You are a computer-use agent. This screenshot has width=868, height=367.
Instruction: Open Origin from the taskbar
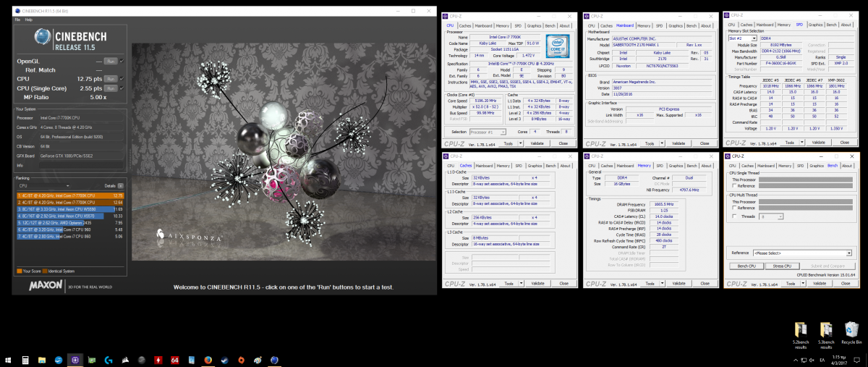coord(241,360)
